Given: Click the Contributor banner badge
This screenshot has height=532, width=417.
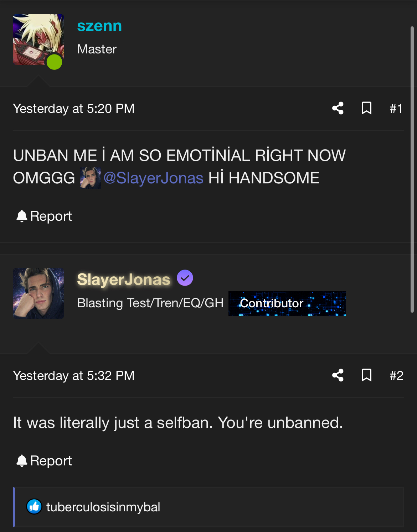Looking at the screenshot, I should tap(287, 303).
